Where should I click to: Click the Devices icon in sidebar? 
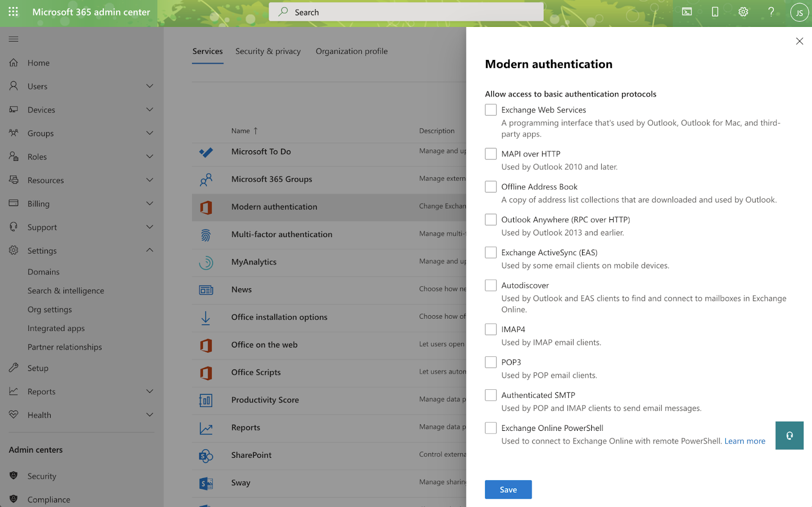point(14,109)
